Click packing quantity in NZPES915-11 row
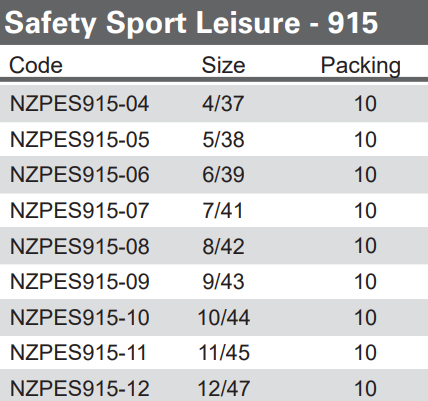This screenshot has height=401, width=428. coord(366,353)
